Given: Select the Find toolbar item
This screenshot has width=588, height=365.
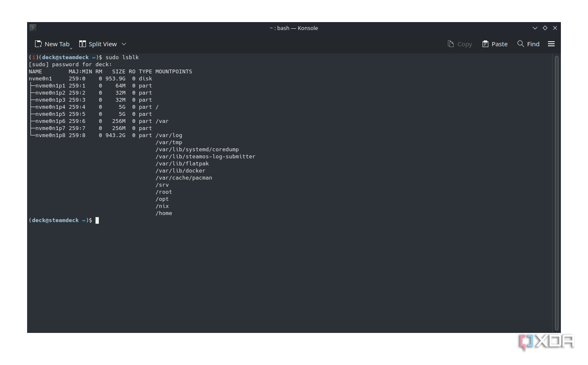Looking at the screenshot, I should [x=528, y=44].
